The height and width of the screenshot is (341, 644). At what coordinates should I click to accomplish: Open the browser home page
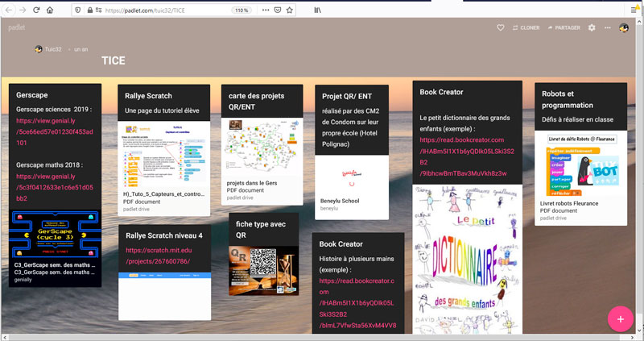click(50, 10)
